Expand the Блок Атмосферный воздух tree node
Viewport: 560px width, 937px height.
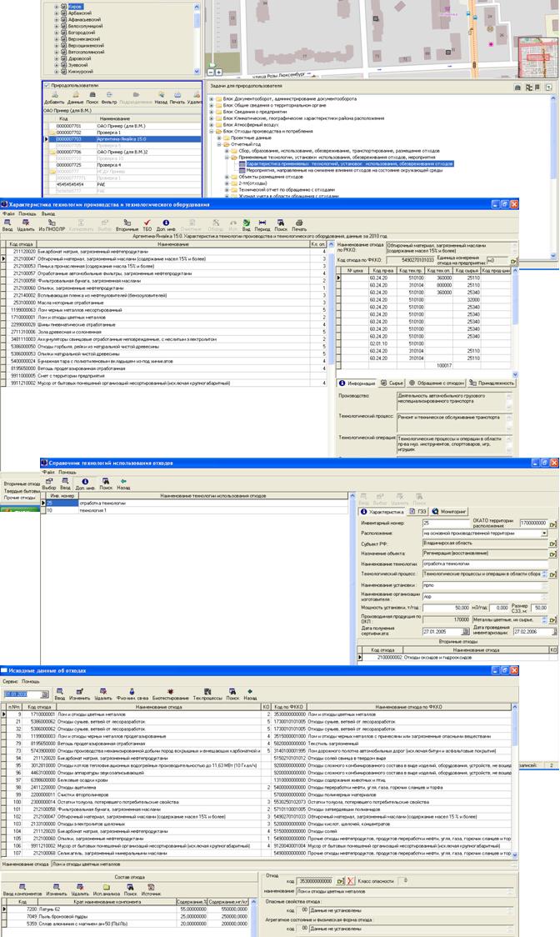[x=211, y=123]
